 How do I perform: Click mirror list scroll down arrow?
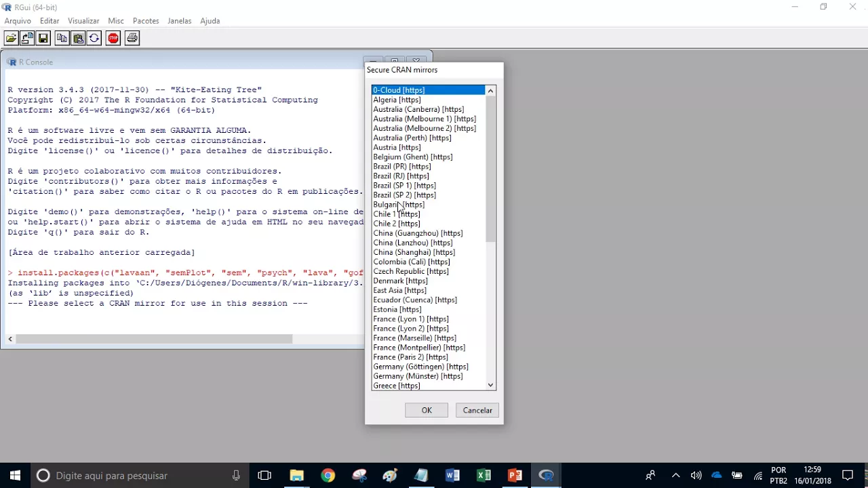click(490, 385)
